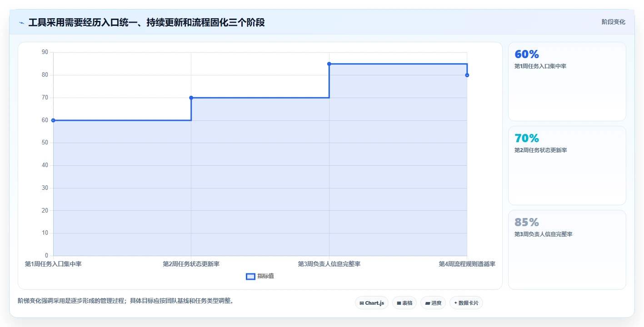This screenshot has height=327, width=644.
Task: Click the 数据卡片 tag button
Action: [466, 303]
